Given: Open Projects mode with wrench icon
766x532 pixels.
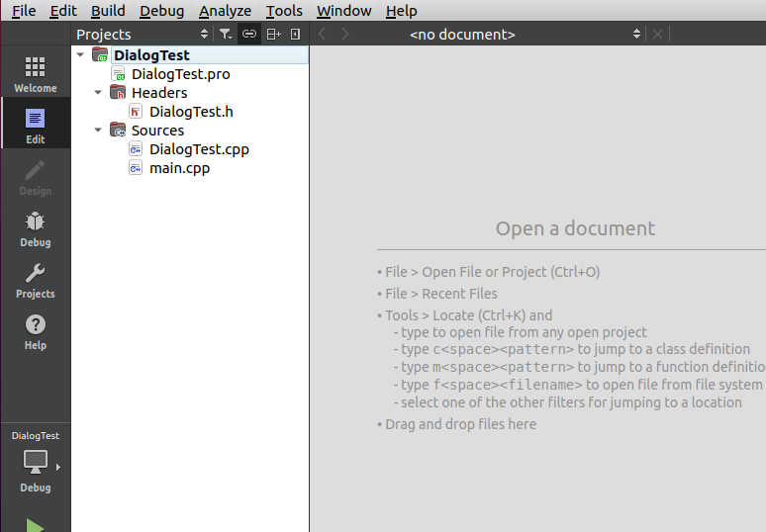Looking at the screenshot, I should (x=36, y=280).
